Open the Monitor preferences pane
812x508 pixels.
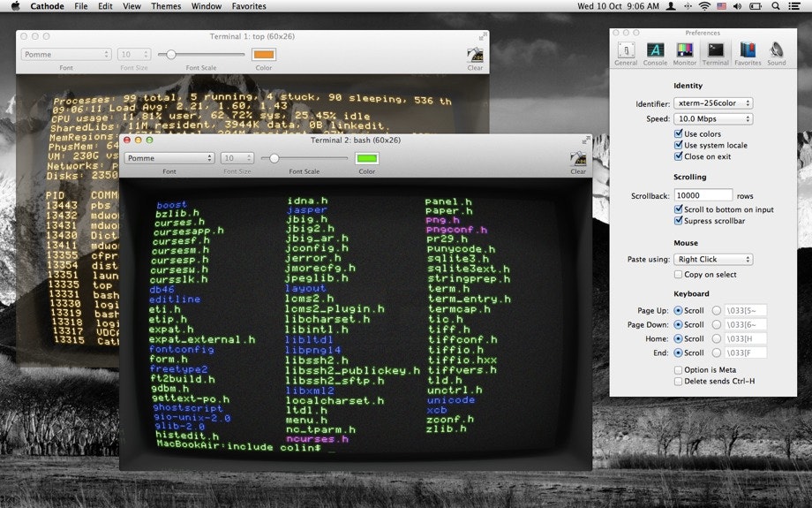point(685,54)
